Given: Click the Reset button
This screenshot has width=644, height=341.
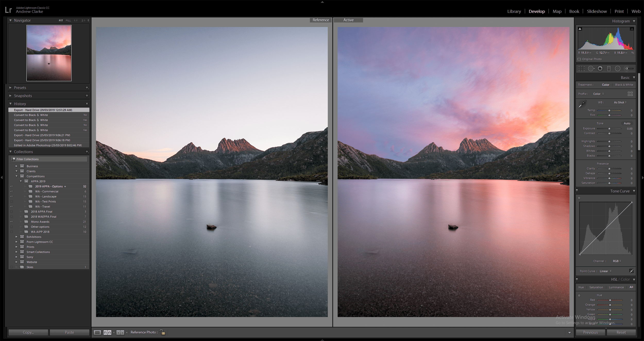Looking at the screenshot, I should point(621,332).
